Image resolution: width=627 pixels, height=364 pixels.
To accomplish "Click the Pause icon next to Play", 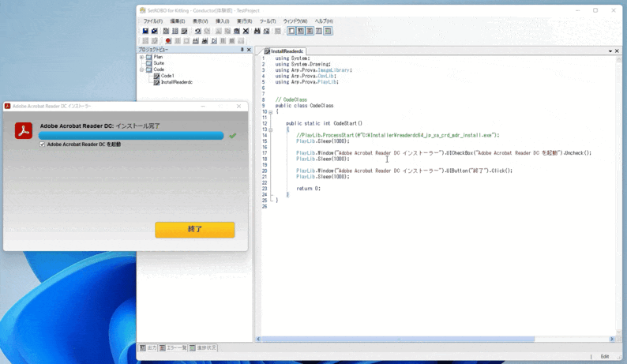I will point(223,41).
